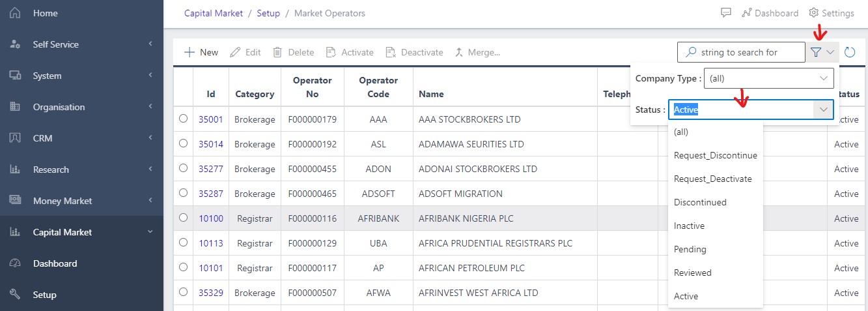Click the System monitor icon
The image size is (868, 311).
[16, 76]
